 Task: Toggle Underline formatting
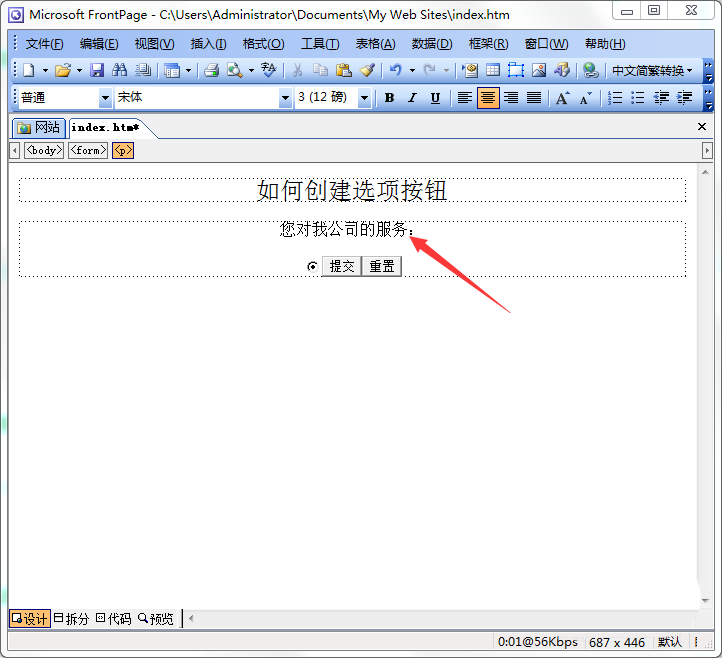pos(436,98)
